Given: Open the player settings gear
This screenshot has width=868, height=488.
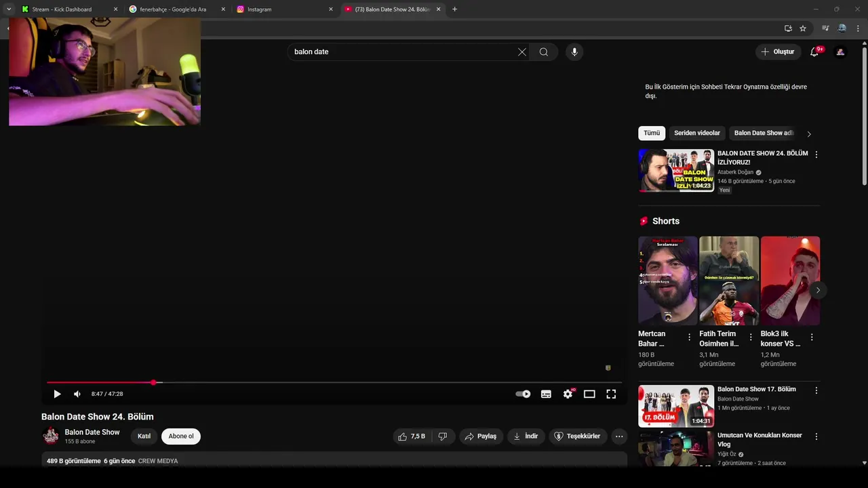Looking at the screenshot, I should [568, 394].
